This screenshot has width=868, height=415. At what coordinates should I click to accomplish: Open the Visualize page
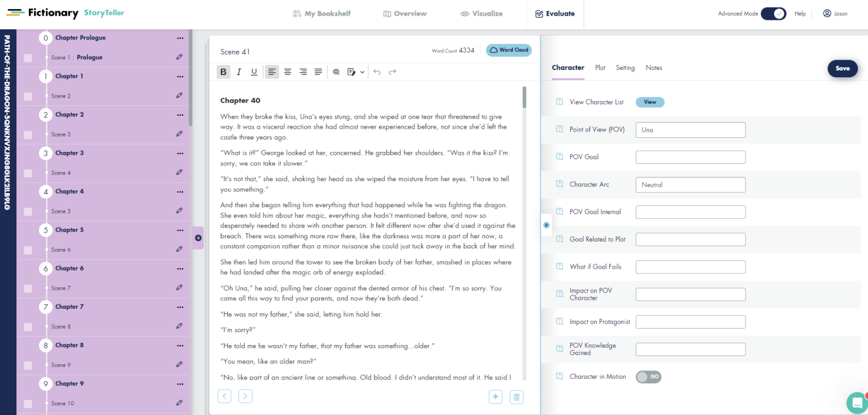(481, 14)
